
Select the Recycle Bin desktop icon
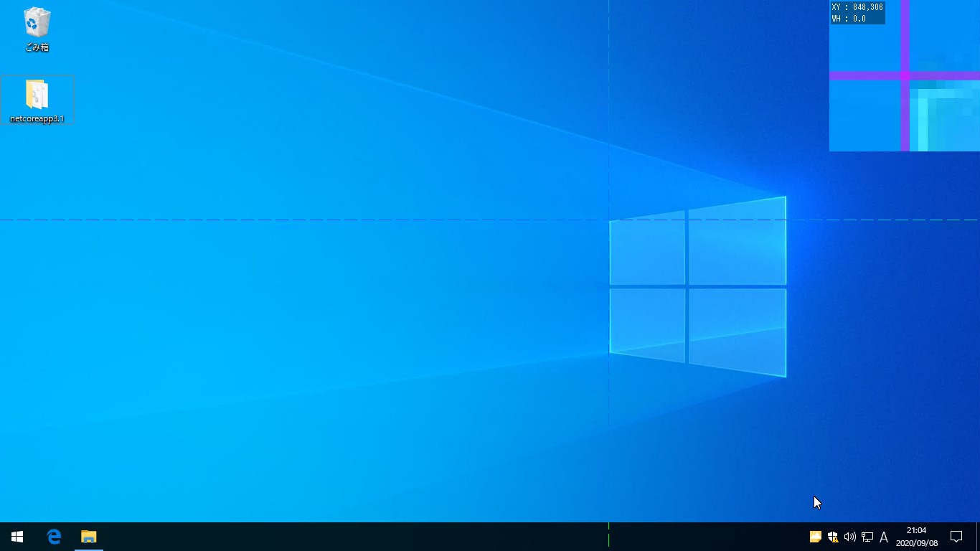tap(37, 29)
